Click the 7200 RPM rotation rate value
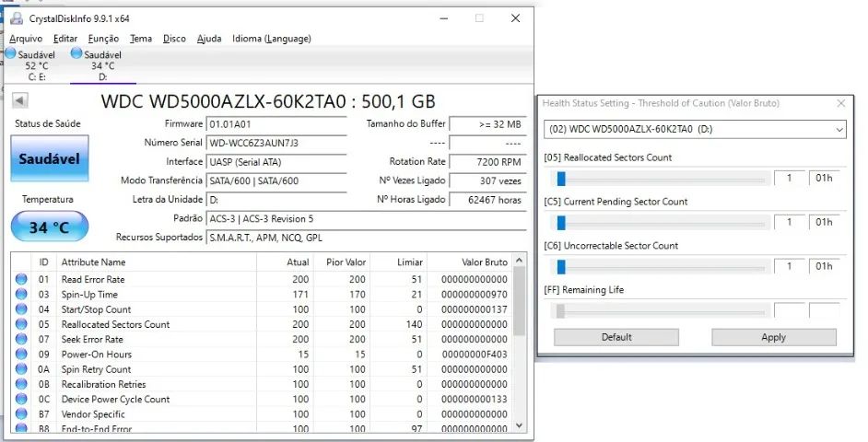Image resolution: width=868 pixels, height=442 pixels. (487, 162)
